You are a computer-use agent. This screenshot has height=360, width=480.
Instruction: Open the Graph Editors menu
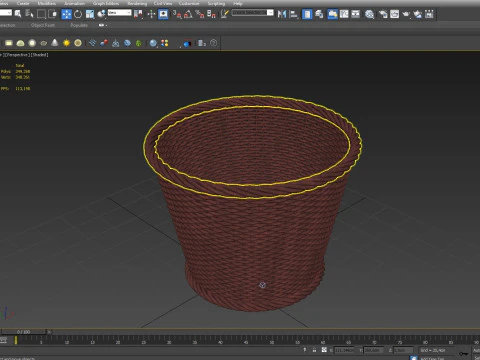point(106,3)
